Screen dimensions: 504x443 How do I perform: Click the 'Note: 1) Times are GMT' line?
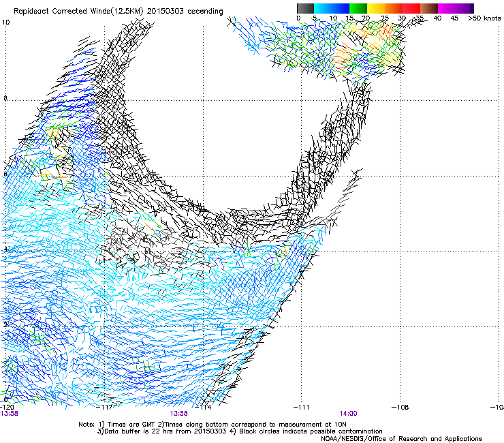coord(212,425)
